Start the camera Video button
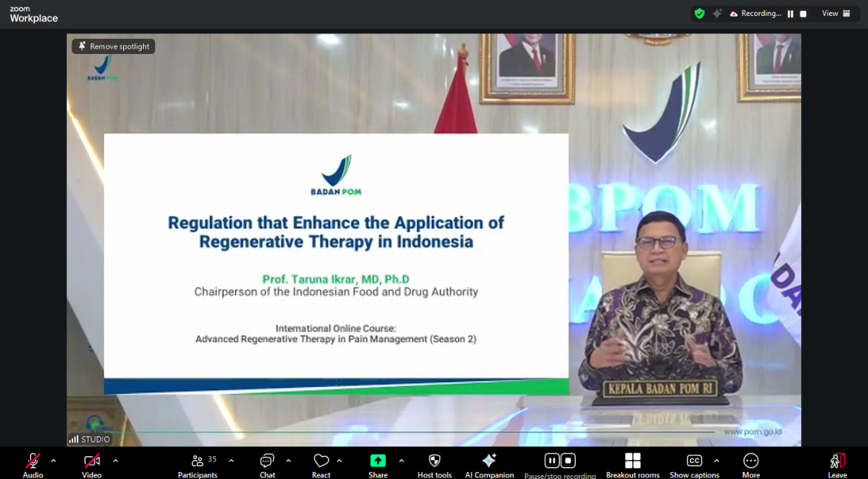 point(92,465)
